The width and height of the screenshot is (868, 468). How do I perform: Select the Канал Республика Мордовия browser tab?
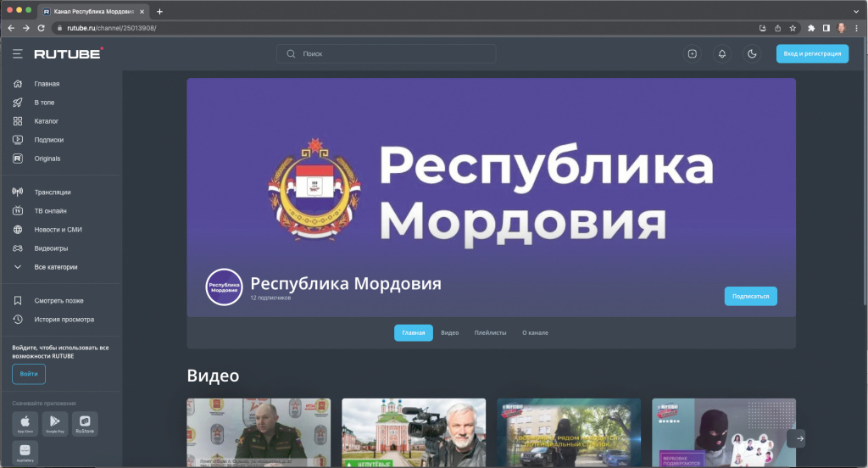point(93,11)
